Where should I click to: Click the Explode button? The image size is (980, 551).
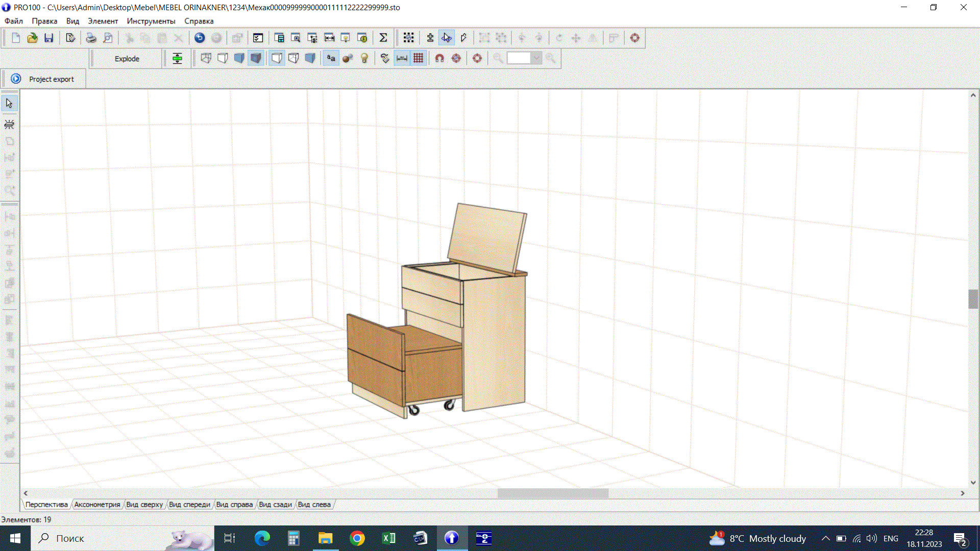[126, 58]
